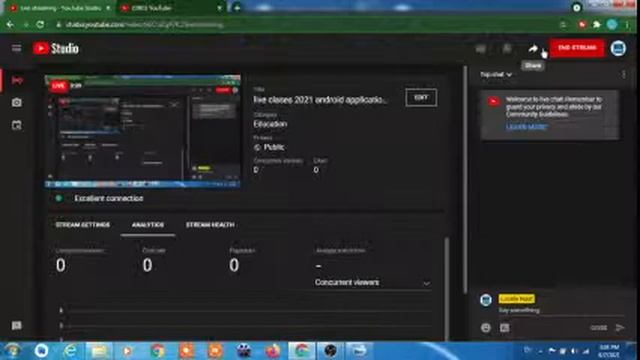This screenshot has width=640, height=360.
Task: Reload the page in the browser
Action: click(40, 24)
